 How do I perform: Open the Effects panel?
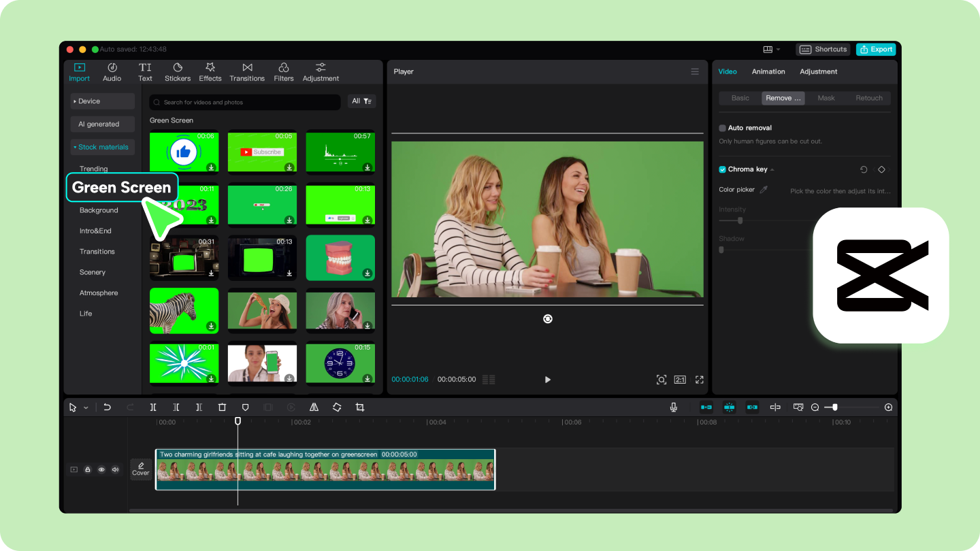[x=210, y=71]
